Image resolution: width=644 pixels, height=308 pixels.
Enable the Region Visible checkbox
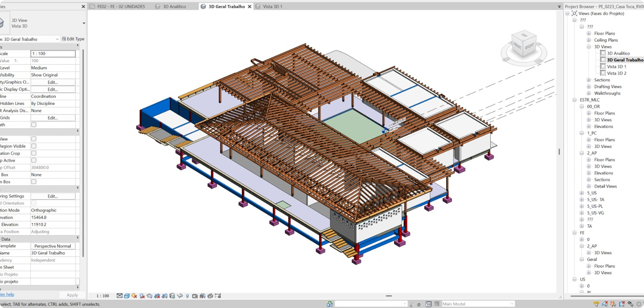click(34, 146)
